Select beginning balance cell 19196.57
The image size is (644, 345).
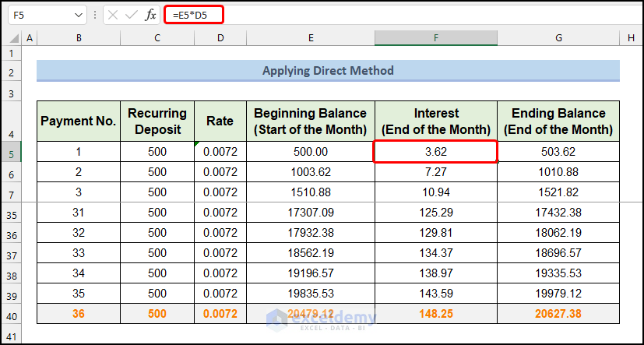click(x=311, y=273)
